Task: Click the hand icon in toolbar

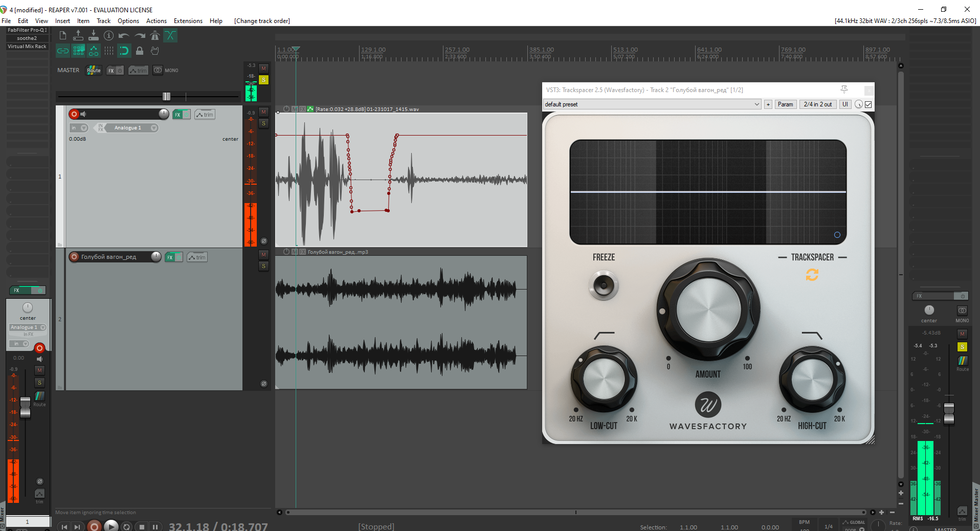Action: [x=155, y=51]
